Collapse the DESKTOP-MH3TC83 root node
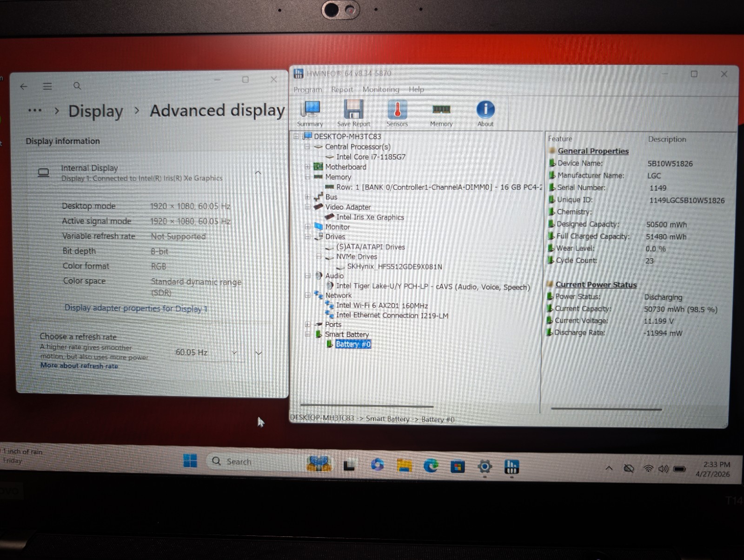This screenshot has width=744, height=560. (x=296, y=136)
